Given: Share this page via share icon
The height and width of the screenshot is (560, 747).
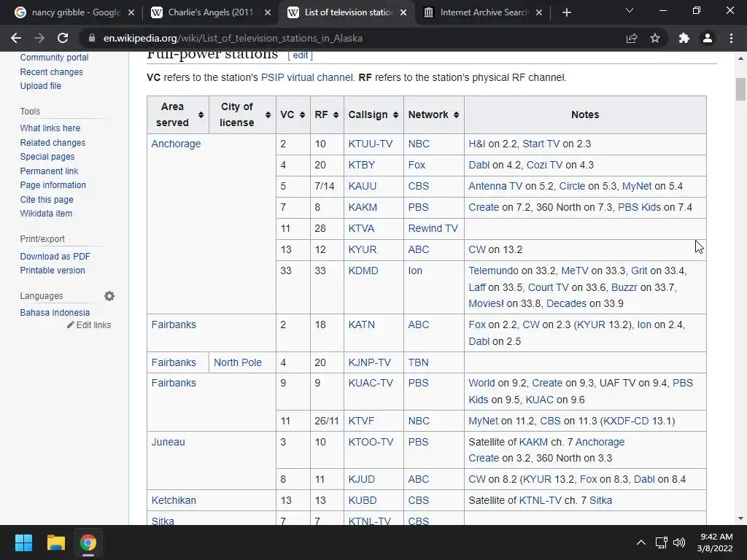Looking at the screenshot, I should pyautogui.click(x=632, y=38).
